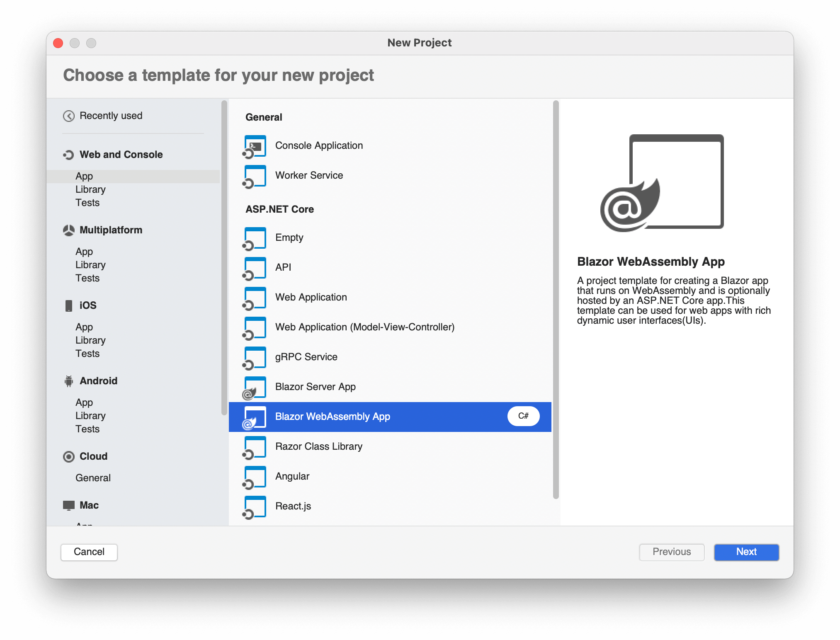Close the New Project window
Viewport: 840px width, 640px height.
tap(58, 43)
